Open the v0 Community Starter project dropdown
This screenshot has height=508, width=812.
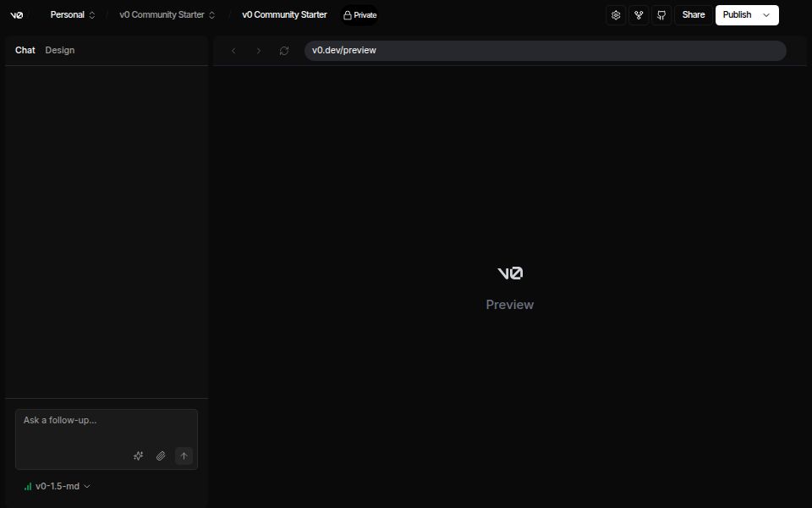pos(167,15)
